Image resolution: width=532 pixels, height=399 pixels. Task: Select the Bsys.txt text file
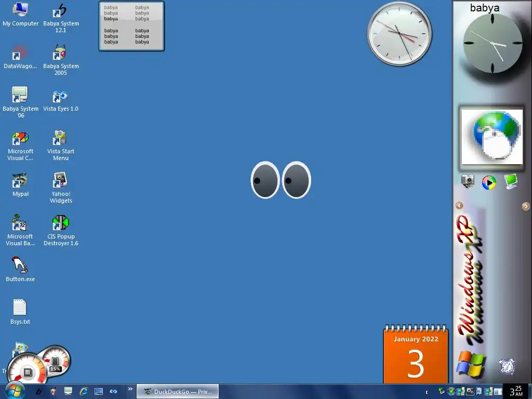tap(20, 312)
